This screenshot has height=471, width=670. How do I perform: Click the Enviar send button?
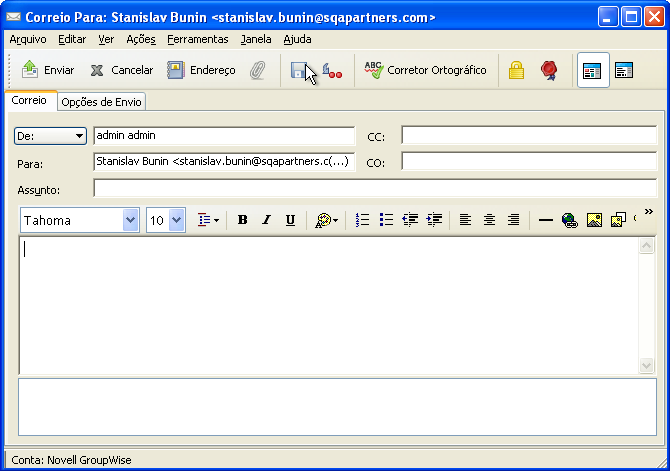[47, 70]
